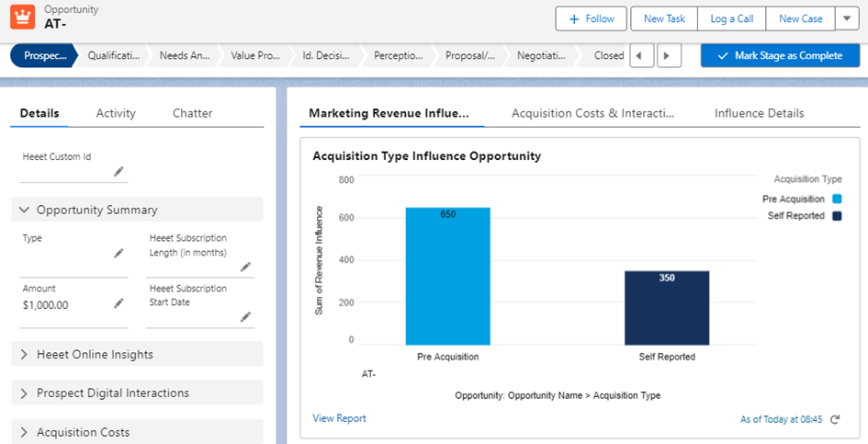Open the more actions dropdown arrow

(846, 19)
